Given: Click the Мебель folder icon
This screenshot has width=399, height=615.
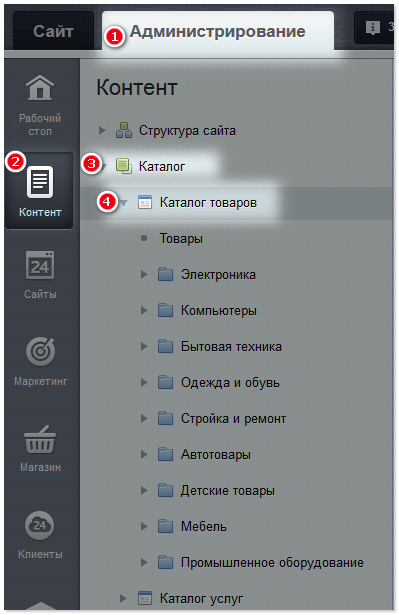Looking at the screenshot, I should coord(166,526).
